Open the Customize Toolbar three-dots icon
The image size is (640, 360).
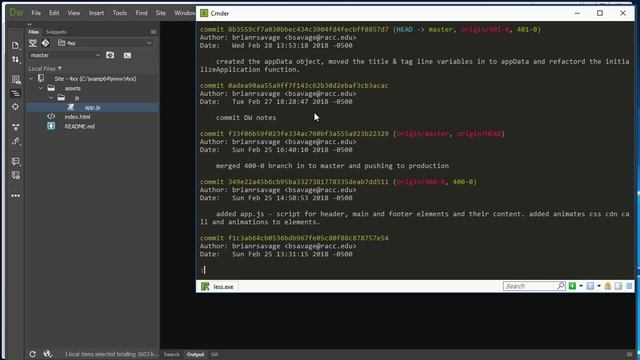coord(16,196)
